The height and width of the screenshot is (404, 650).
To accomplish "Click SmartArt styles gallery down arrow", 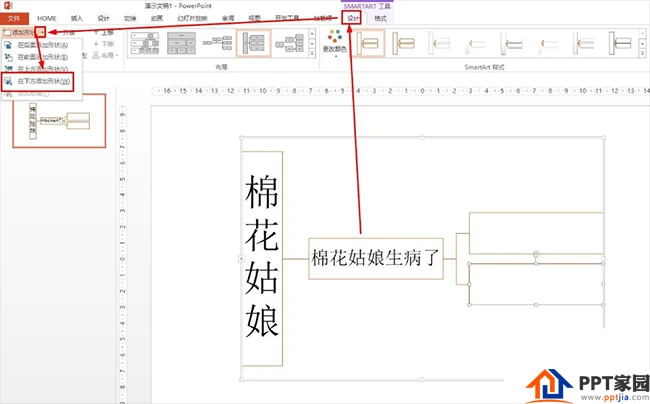I will pyautogui.click(x=642, y=43).
